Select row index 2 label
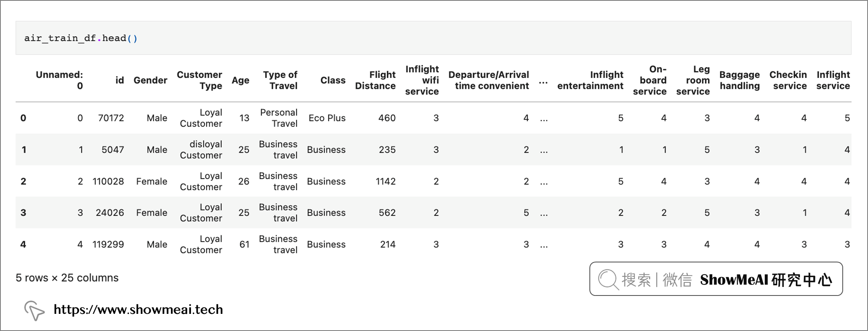868x331 pixels. pos(23,181)
